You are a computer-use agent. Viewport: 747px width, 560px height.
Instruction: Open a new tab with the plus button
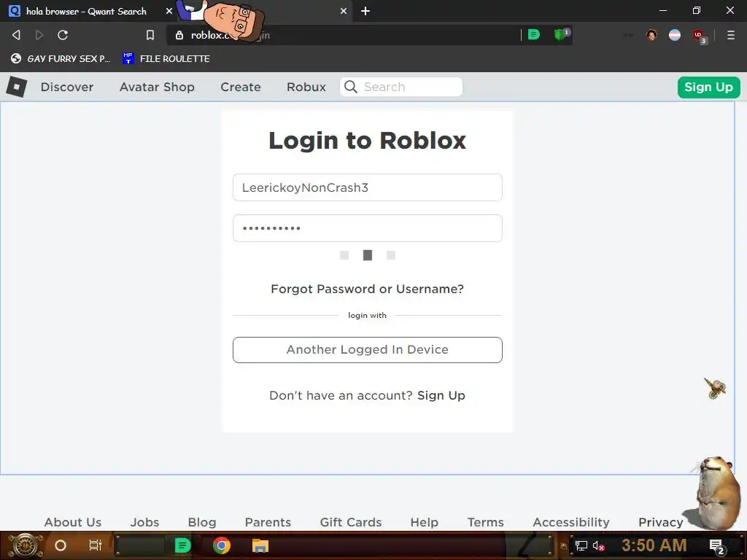coord(365,11)
